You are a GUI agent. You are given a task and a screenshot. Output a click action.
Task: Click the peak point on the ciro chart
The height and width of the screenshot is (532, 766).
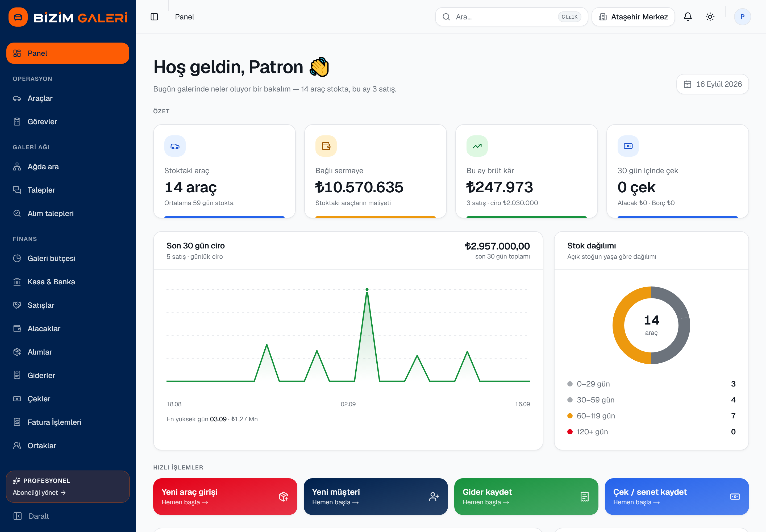(367, 289)
